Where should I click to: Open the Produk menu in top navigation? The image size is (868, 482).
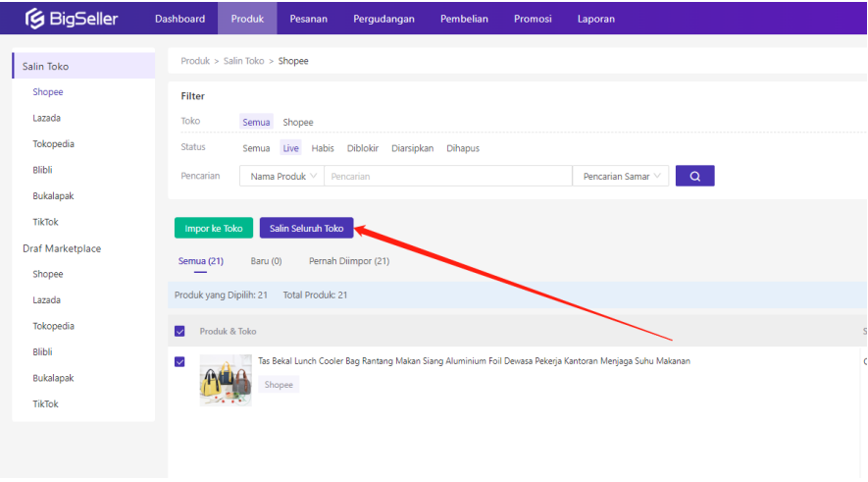tap(247, 19)
